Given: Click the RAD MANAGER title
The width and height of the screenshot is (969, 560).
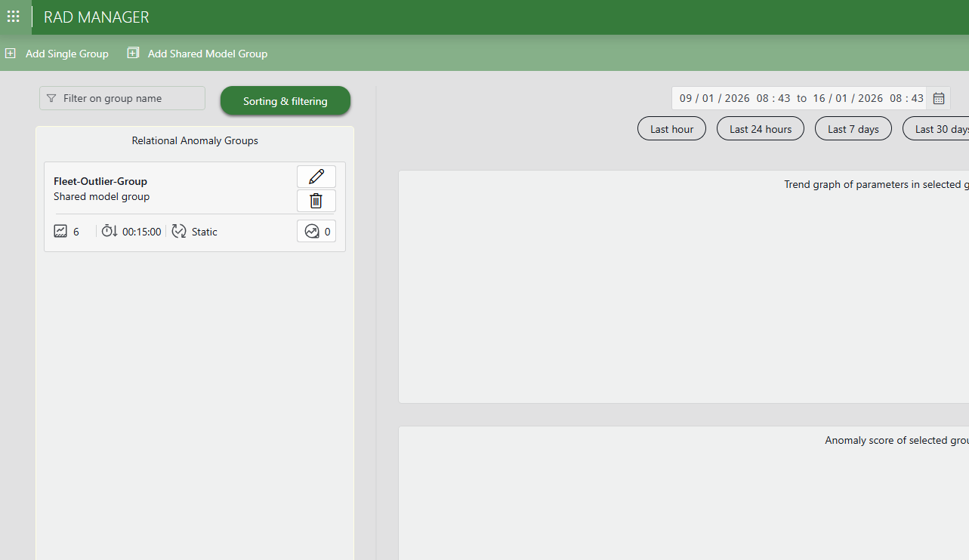Looking at the screenshot, I should [96, 17].
